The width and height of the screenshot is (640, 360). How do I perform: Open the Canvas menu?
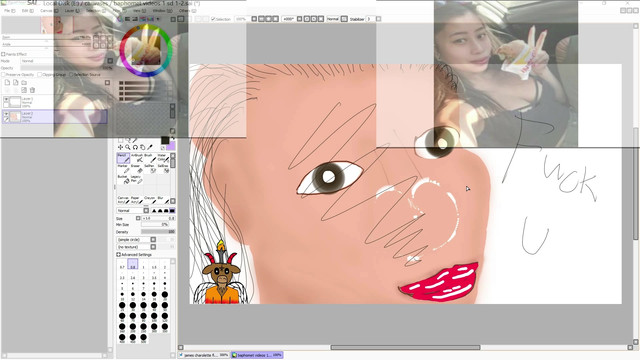49,11
